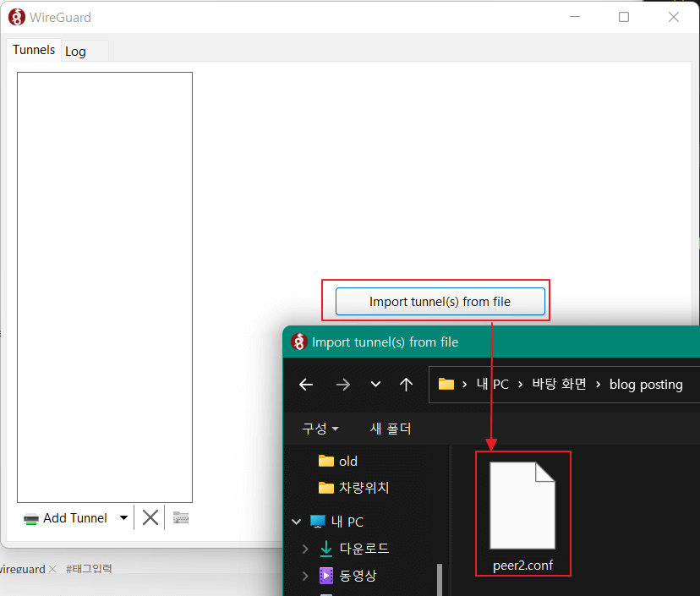Expand the 다운로드 tree node

(x=305, y=549)
